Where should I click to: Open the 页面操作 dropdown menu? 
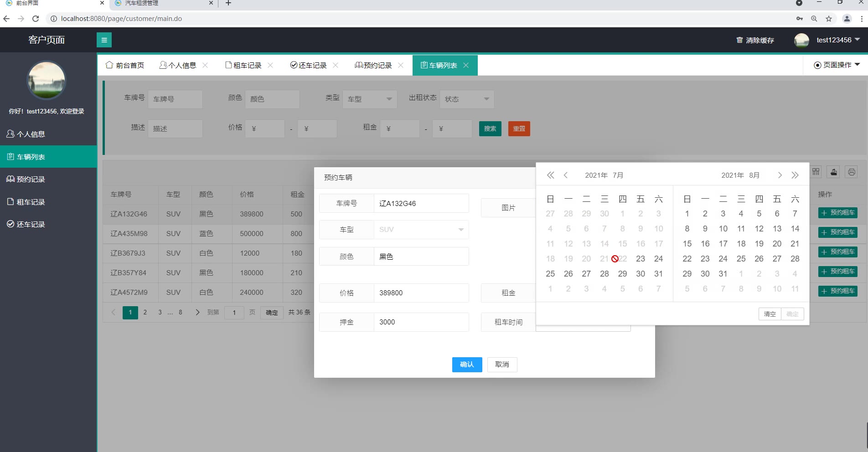(837, 65)
